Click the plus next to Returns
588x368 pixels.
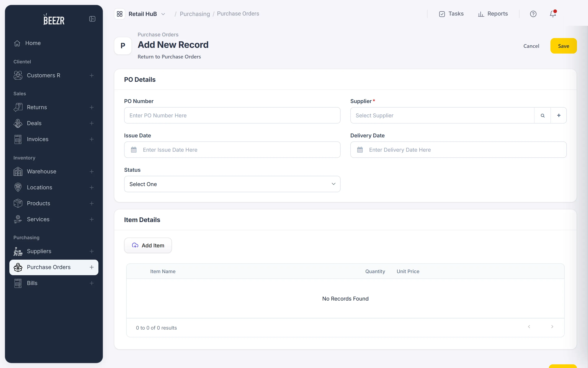[x=92, y=107]
